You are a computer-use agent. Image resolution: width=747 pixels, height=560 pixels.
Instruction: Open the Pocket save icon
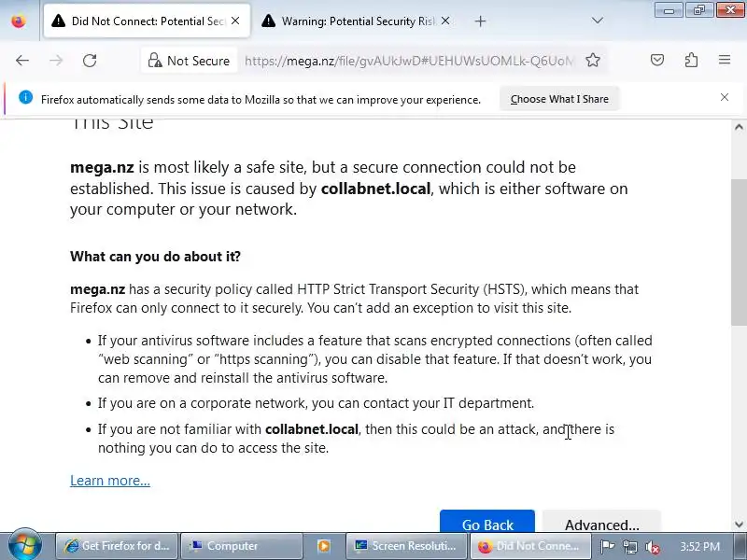(657, 61)
